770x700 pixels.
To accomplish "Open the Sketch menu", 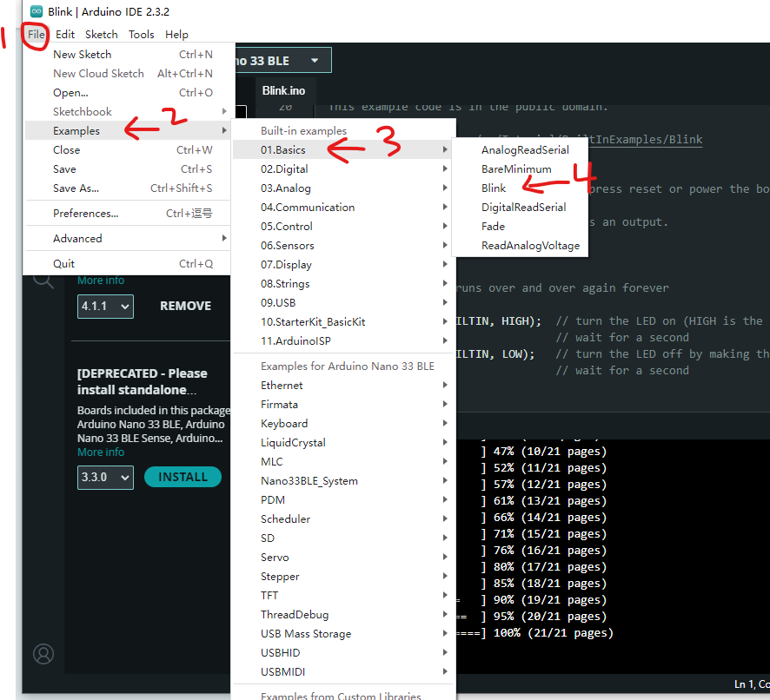I will (x=101, y=35).
